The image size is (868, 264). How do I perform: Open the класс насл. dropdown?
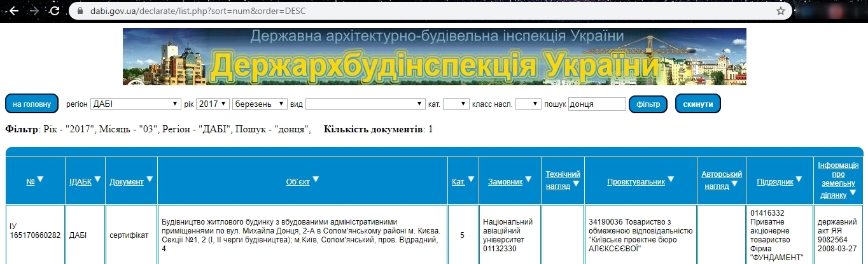(x=528, y=104)
